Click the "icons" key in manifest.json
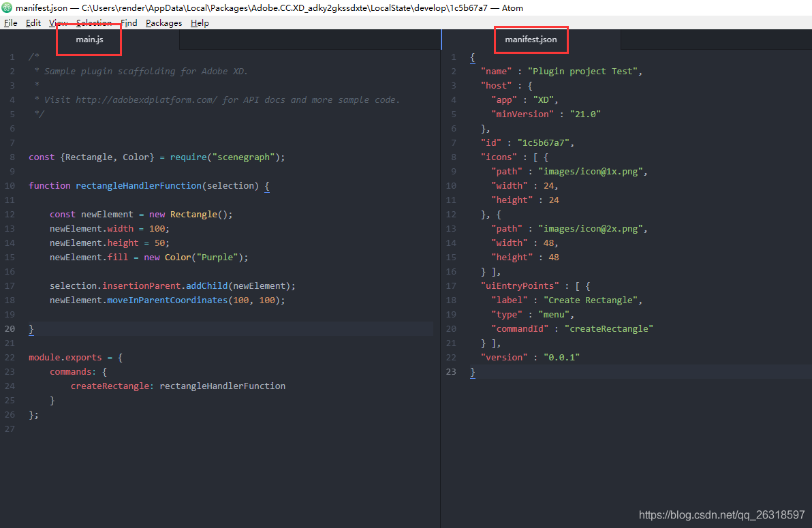The height and width of the screenshot is (528, 812). [499, 157]
